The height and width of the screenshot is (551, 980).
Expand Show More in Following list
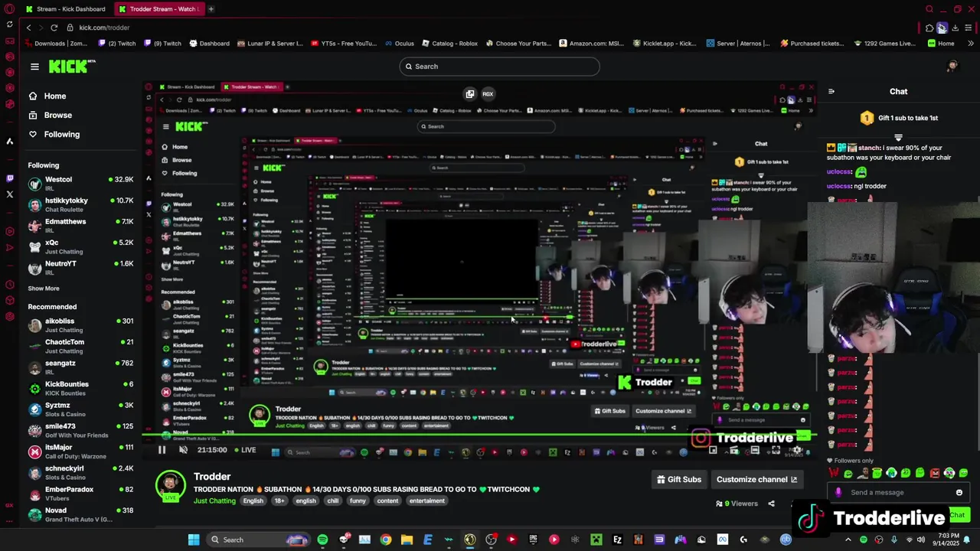(44, 289)
